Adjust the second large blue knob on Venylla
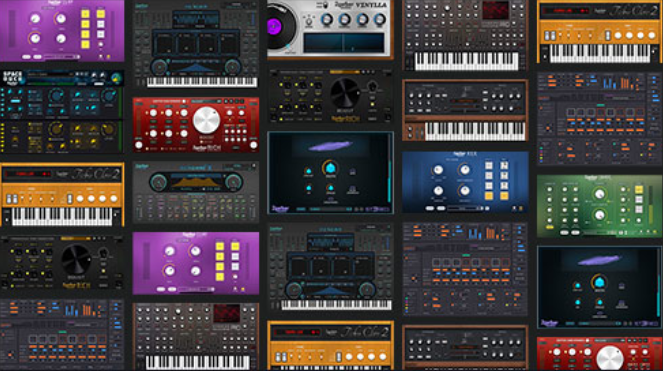This screenshot has width=663, height=371. pos(344,19)
